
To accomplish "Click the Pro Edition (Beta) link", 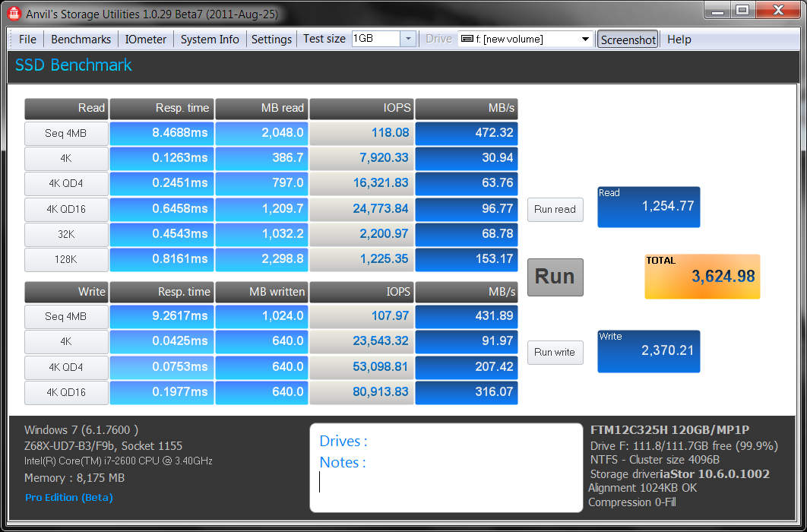I will 68,498.
